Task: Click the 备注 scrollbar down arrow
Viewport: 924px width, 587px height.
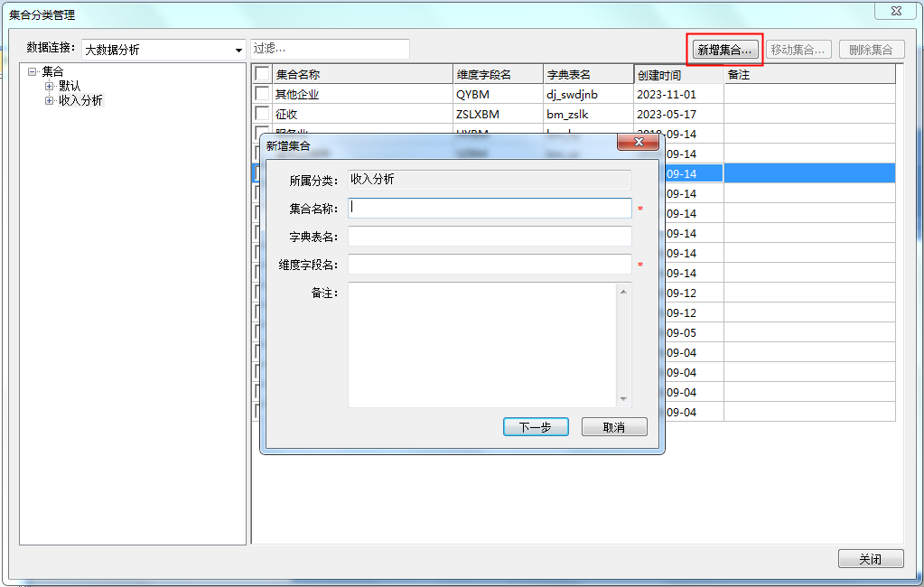Action: click(623, 399)
